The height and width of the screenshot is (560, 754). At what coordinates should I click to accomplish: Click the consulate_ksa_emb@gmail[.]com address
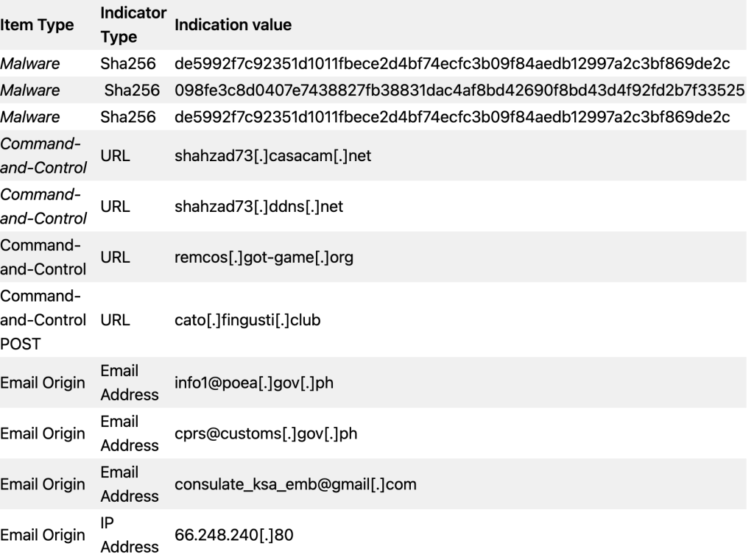click(295, 484)
